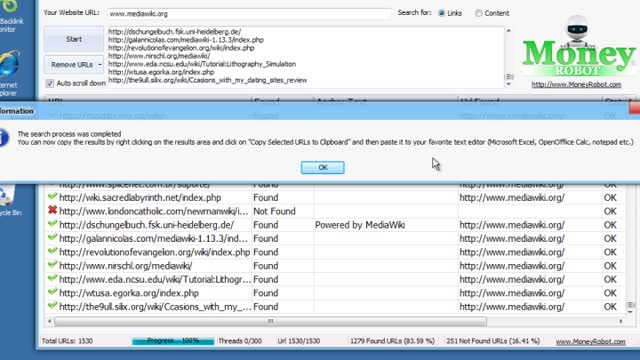This screenshot has height=360, width=640.
Task: Click Total URLs: 1530 status text
Action: 67,341
